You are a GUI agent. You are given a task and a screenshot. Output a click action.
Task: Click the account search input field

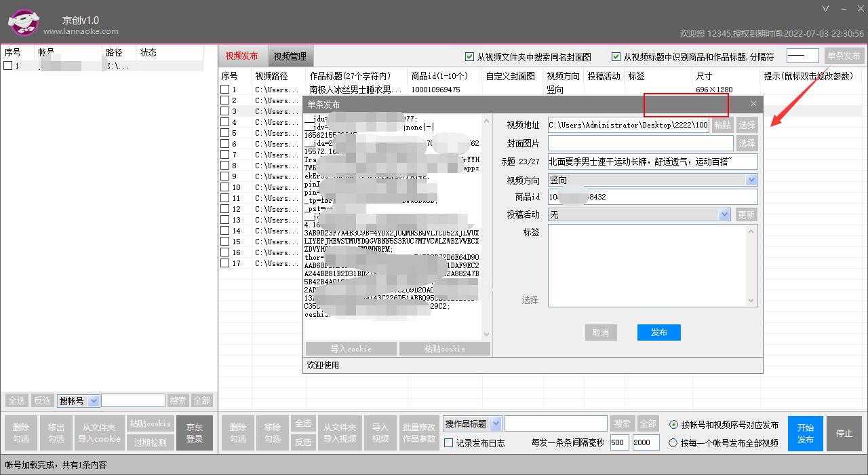pyautogui.click(x=133, y=401)
